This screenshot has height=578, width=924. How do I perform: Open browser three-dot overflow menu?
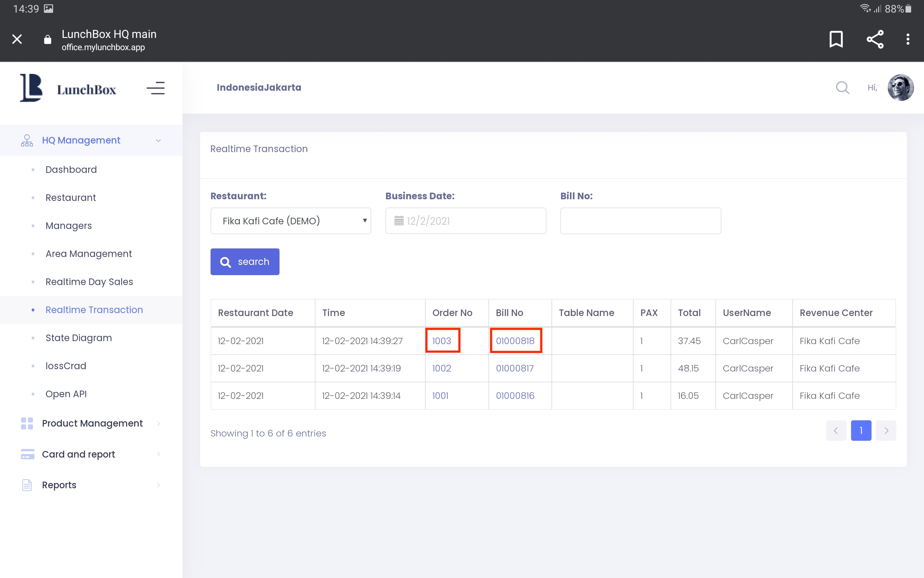pos(907,39)
